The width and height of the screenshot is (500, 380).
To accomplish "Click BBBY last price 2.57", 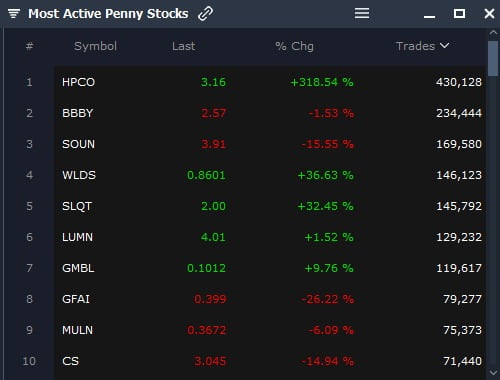I will point(213,113).
